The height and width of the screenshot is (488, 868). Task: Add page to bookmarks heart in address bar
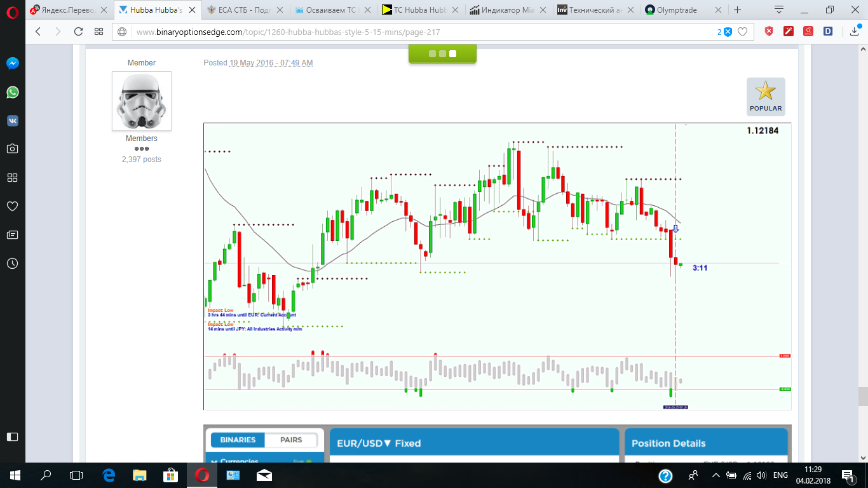(x=742, y=32)
